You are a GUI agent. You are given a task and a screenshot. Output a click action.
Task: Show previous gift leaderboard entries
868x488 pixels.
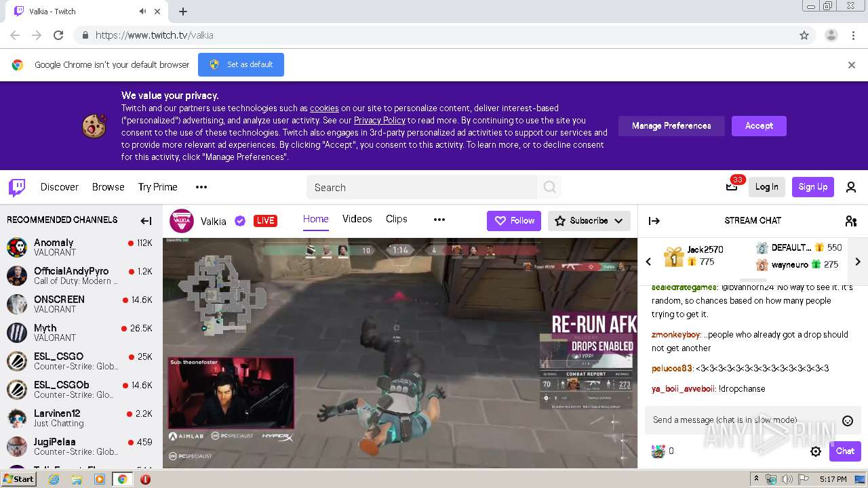tap(648, 262)
